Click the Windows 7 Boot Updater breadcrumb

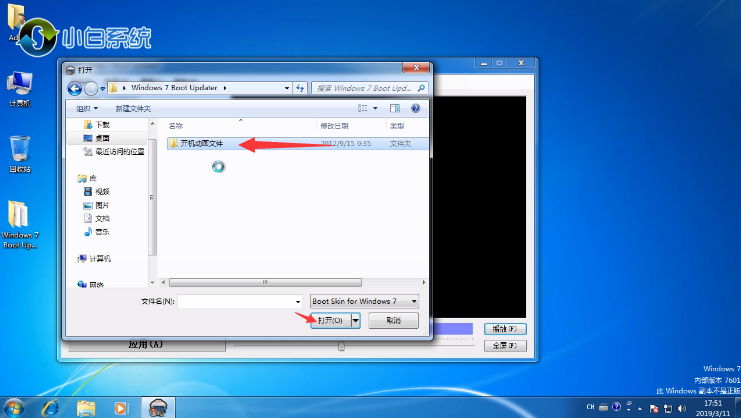tap(174, 88)
